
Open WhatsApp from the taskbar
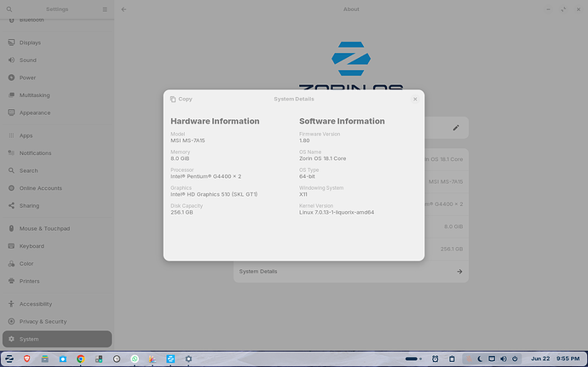(135, 358)
